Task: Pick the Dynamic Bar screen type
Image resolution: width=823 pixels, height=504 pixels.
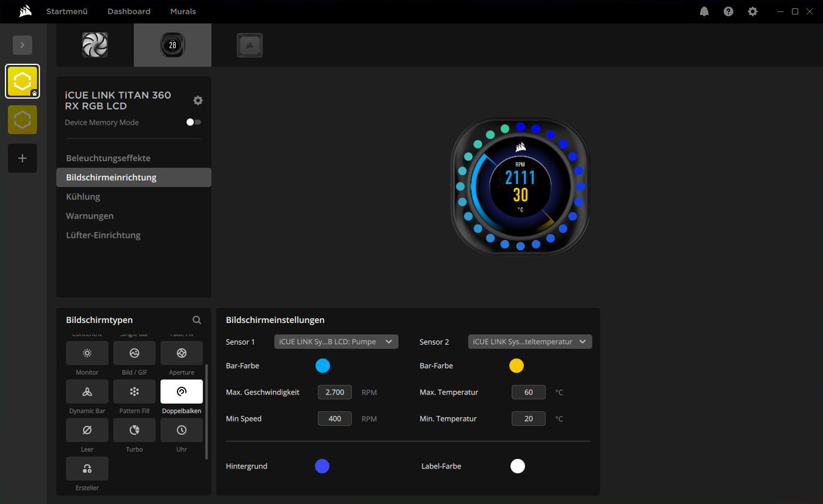Action: click(x=87, y=392)
